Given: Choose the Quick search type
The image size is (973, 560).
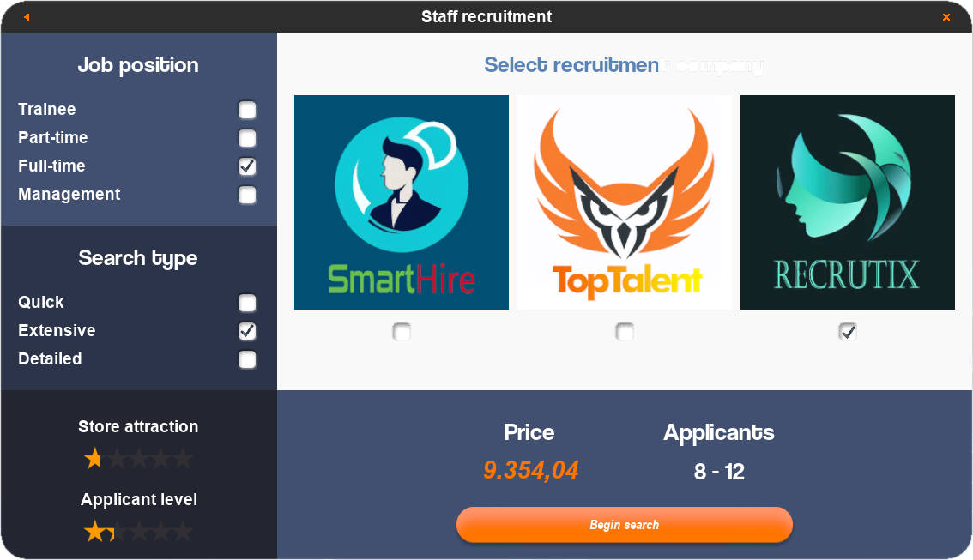Looking at the screenshot, I should pos(247,303).
